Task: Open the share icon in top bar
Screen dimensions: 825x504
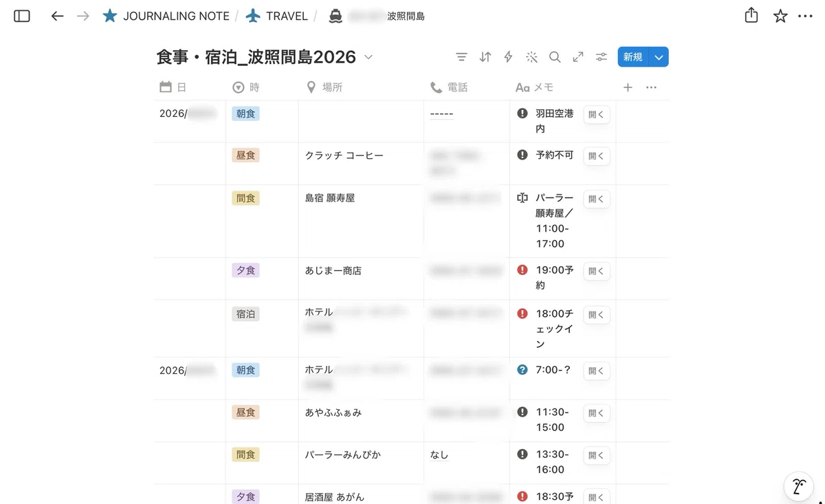Action: [x=751, y=15]
